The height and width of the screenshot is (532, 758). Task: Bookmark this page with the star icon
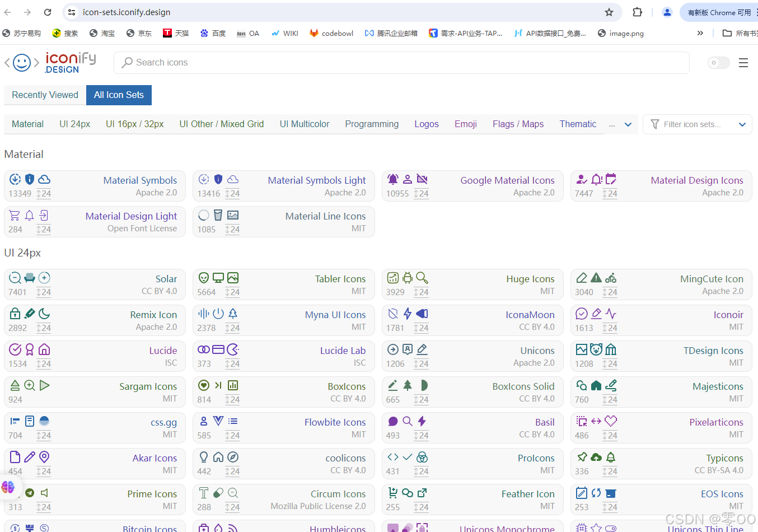pos(609,12)
